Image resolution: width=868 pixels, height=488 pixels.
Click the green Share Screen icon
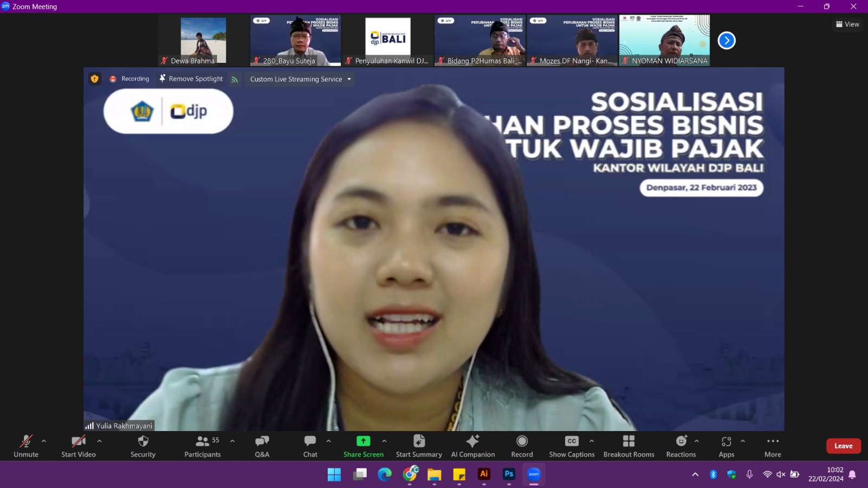[x=363, y=441]
